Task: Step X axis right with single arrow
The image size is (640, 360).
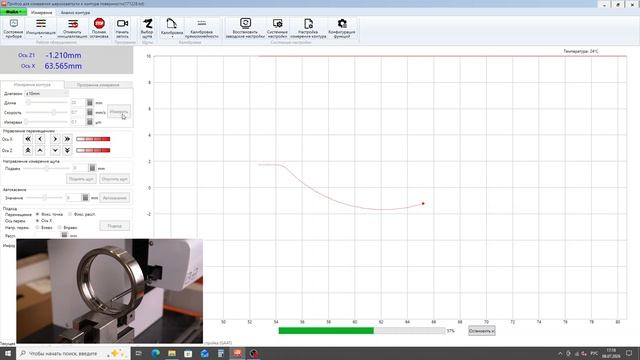Action: (55, 139)
